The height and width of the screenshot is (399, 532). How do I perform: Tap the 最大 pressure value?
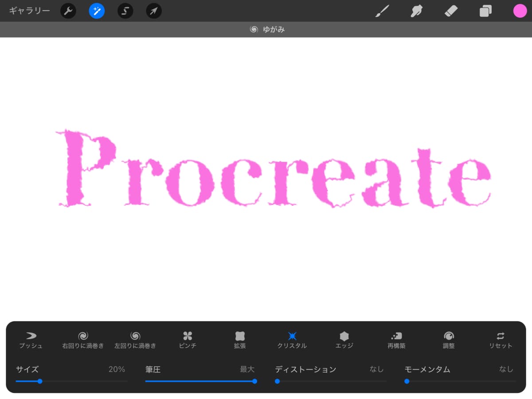247,369
